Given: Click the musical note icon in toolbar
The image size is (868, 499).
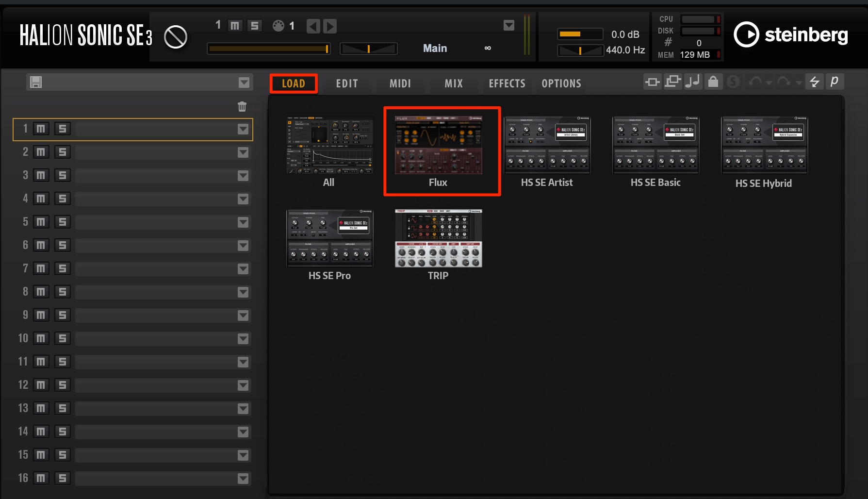Looking at the screenshot, I should point(693,82).
